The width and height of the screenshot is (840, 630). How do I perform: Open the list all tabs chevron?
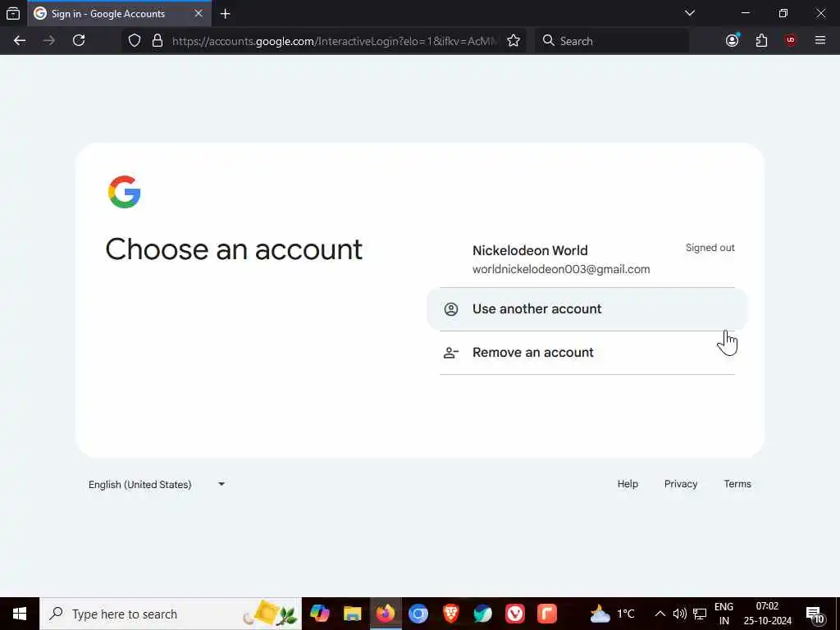pyautogui.click(x=689, y=13)
